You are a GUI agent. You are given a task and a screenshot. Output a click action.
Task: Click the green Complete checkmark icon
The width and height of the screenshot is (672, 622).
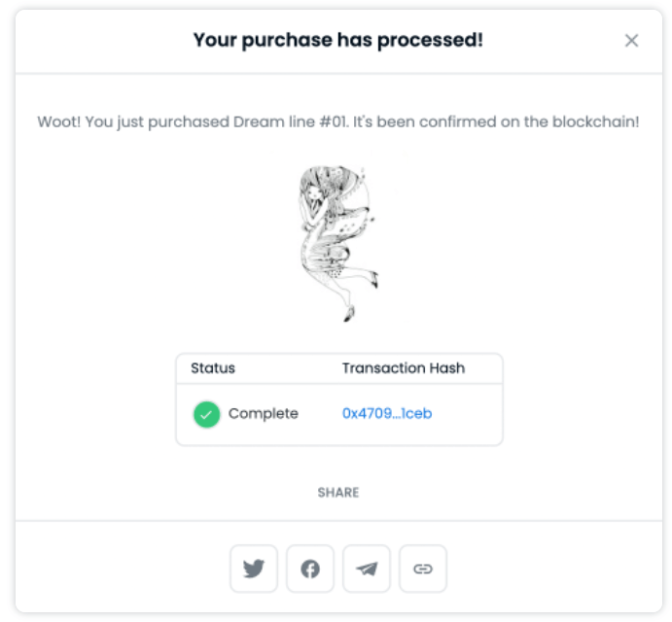206,414
